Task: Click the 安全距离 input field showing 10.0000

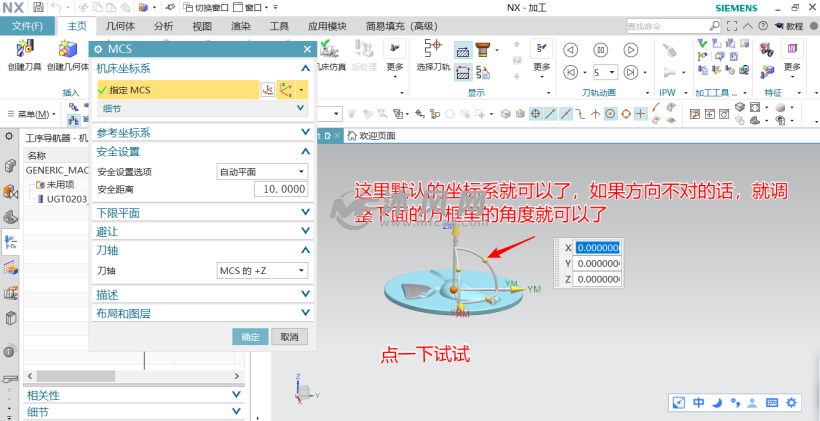Action: pos(281,189)
